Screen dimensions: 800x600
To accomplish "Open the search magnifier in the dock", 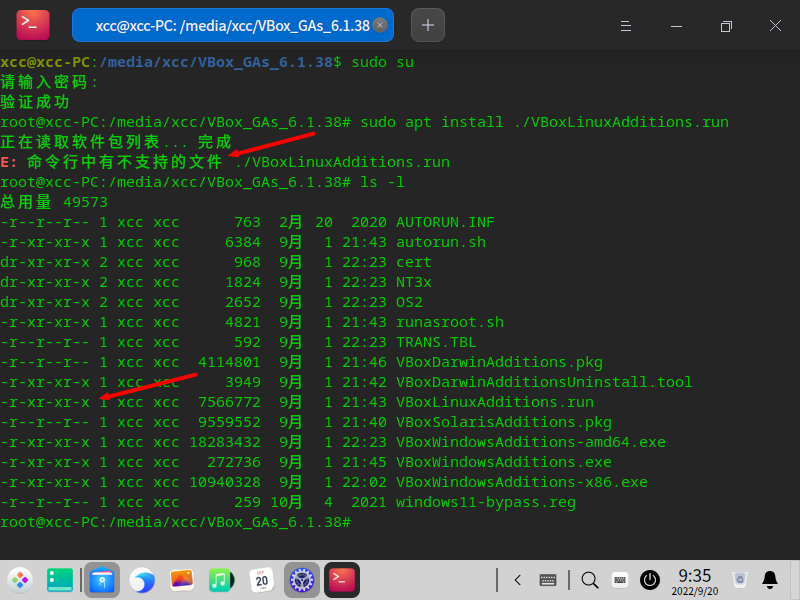I will click(589, 580).
